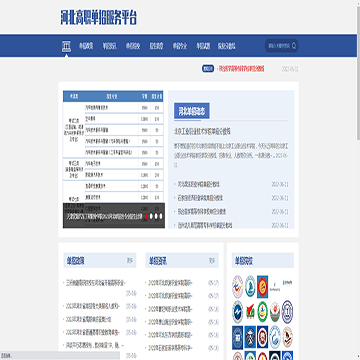This screenshot has height=360, width=360.
Task: Open the red-and-green circular logo, second row
Action: pyautogui.click(x=275, y=312)
